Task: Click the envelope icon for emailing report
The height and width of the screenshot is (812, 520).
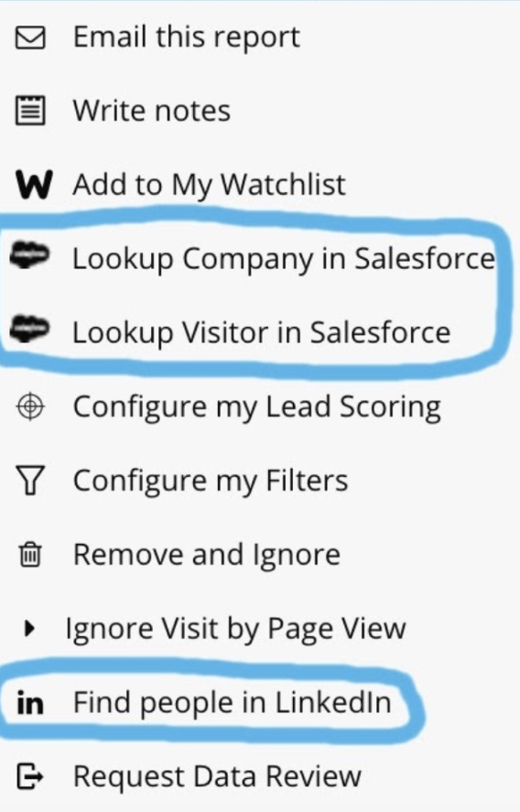Action: (x=30, y=38)
